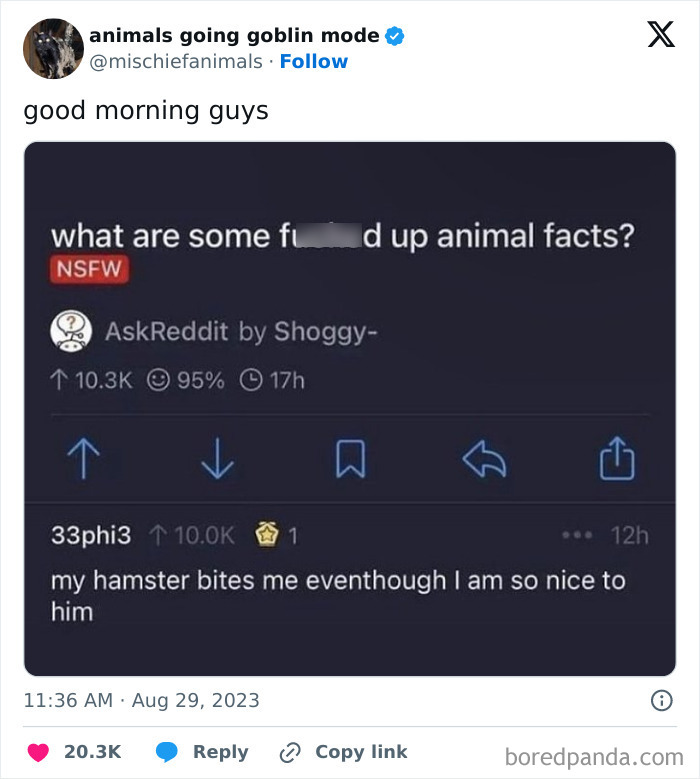Reply to the tweet
This screenshot has height=779, width=700.
click(x=202, y=752)
